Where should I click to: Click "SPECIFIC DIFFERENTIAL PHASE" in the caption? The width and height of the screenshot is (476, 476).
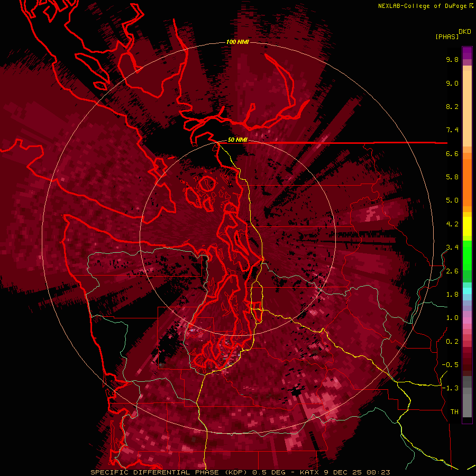point(154,472)
